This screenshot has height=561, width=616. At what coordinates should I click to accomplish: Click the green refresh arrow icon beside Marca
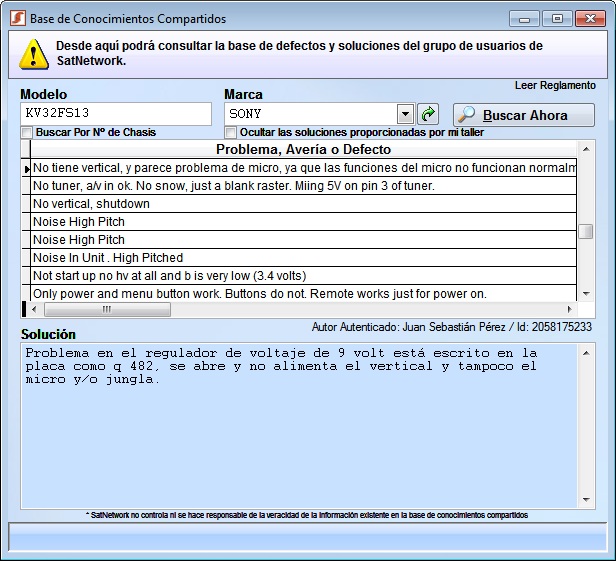tap(428, 114)
